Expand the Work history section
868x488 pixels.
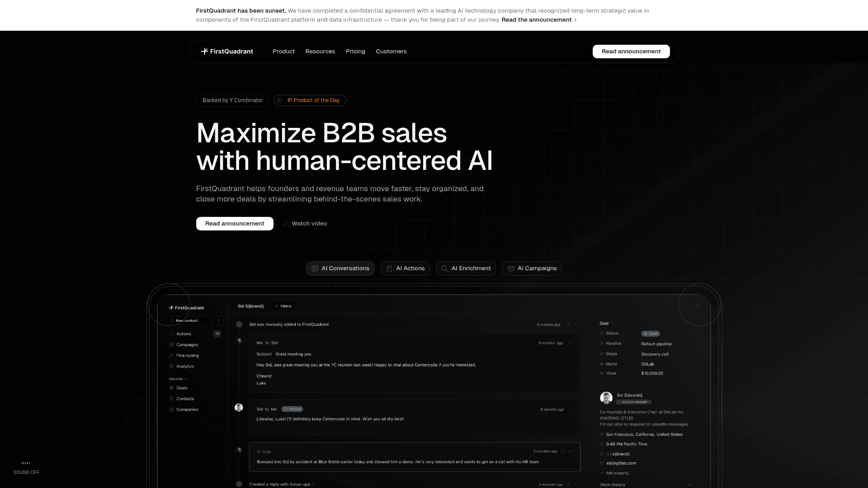[646, 485]
